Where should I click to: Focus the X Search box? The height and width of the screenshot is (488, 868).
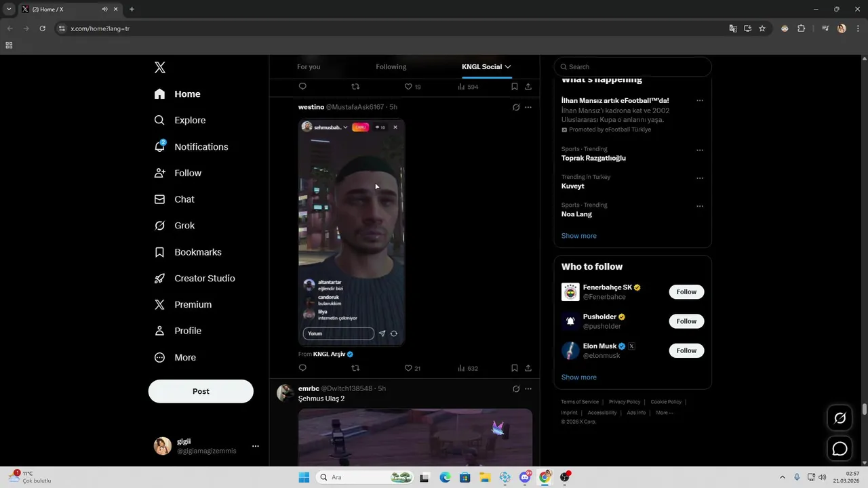point(633,66)
